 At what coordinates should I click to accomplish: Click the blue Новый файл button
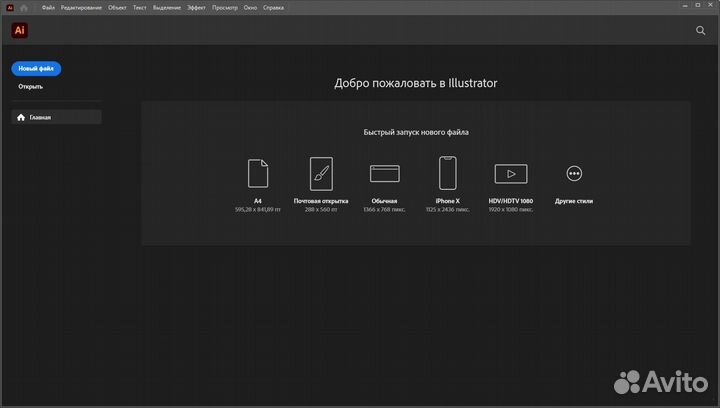36,68
